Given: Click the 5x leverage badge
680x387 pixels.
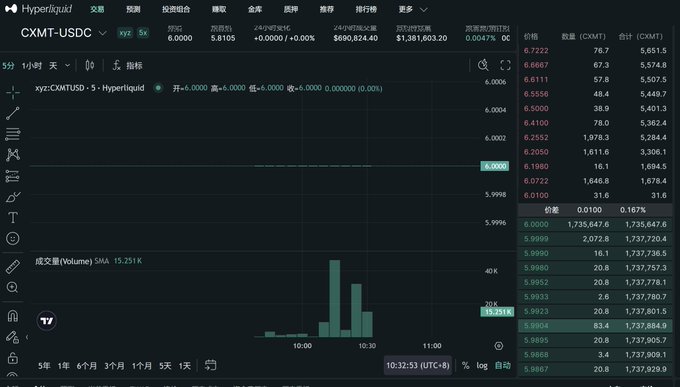Looking at the screenshot, I should click(143, 33).
